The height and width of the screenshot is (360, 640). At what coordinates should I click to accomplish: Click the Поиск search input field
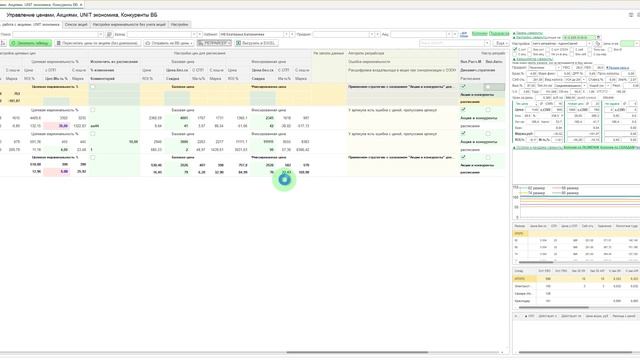click(x=55, y=35)
